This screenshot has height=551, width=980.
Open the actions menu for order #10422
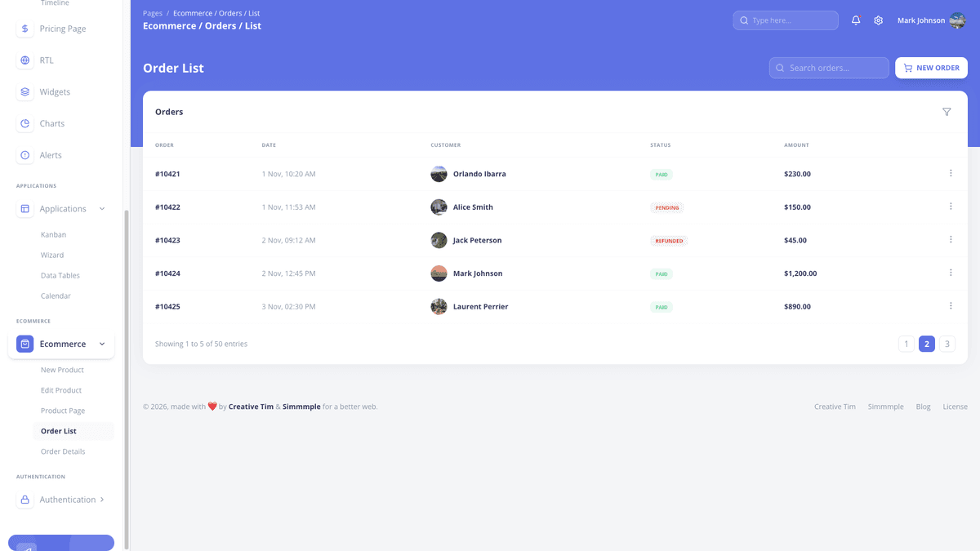tap(950, 207)
